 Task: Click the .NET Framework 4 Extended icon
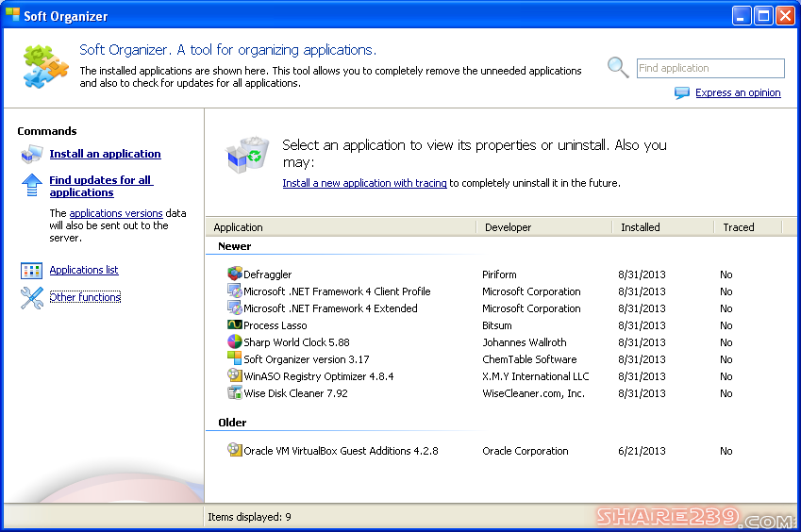tap(235, 308)
